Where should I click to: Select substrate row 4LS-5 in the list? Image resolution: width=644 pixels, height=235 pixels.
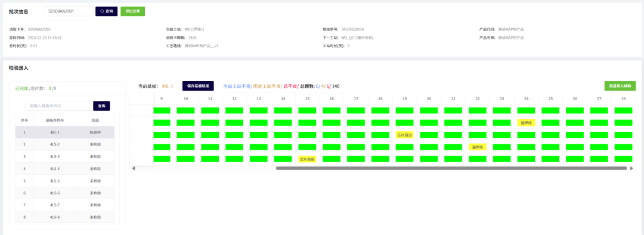[x=65, y=181]
